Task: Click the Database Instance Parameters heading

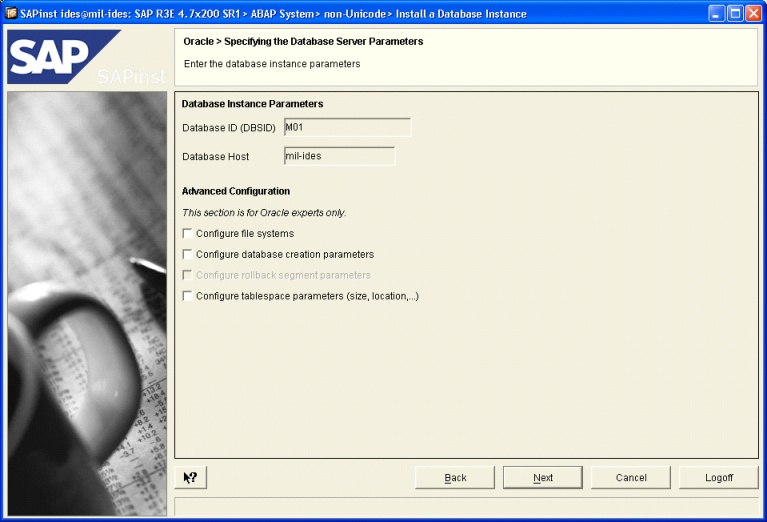Action: [252, 104]
